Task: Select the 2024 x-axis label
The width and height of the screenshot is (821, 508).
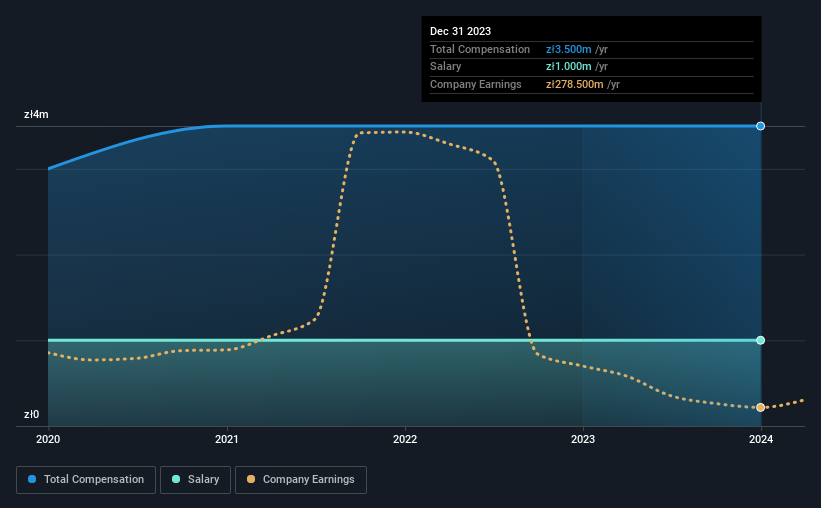Action: (x=761, y=439)
